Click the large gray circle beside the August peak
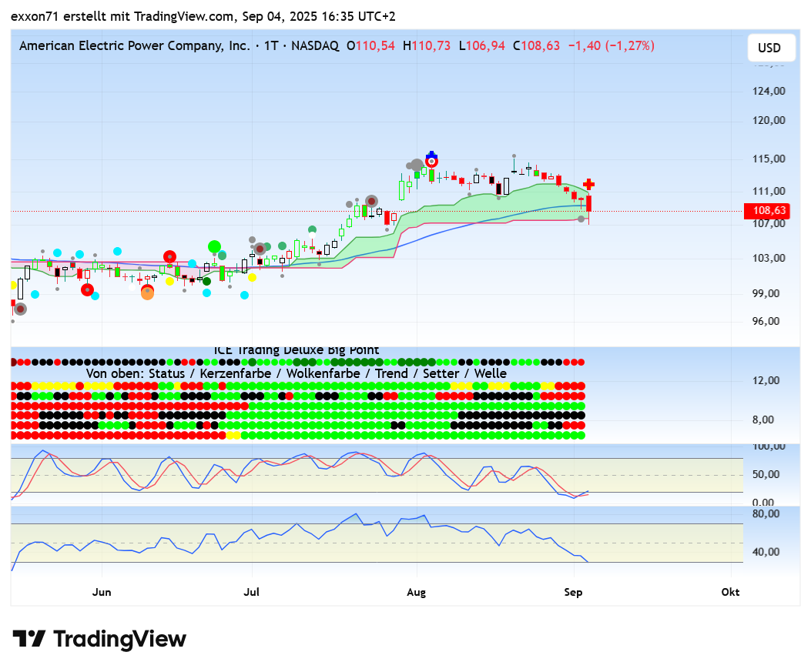 [417, 165]
